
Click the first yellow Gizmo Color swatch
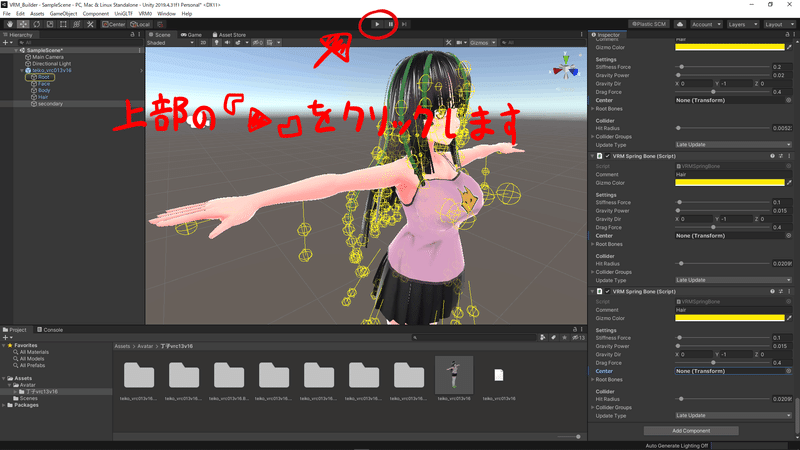pos(730,47)
